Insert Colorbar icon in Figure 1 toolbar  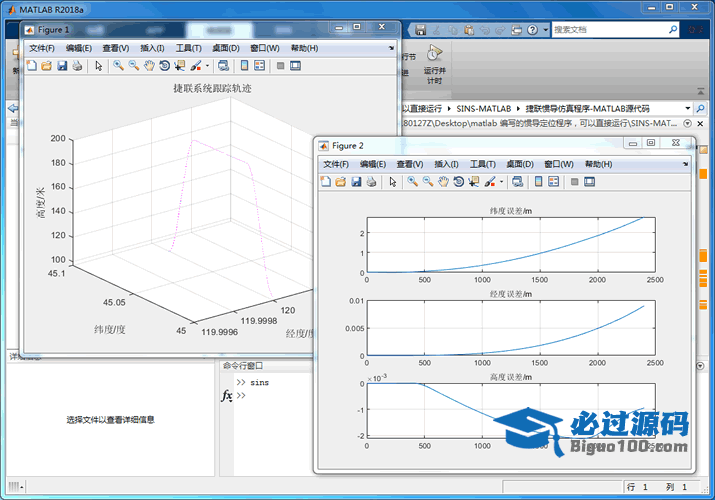pyautogui.click(x=244, y=66)
